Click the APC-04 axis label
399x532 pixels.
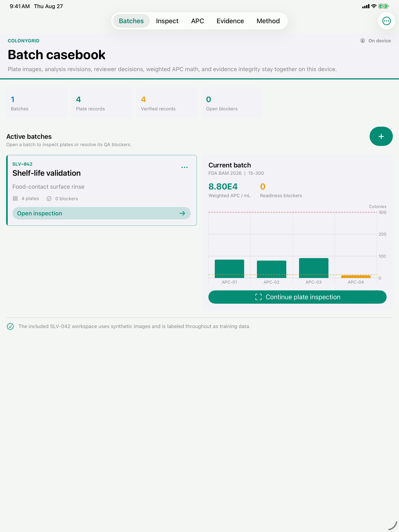point(356,282)
